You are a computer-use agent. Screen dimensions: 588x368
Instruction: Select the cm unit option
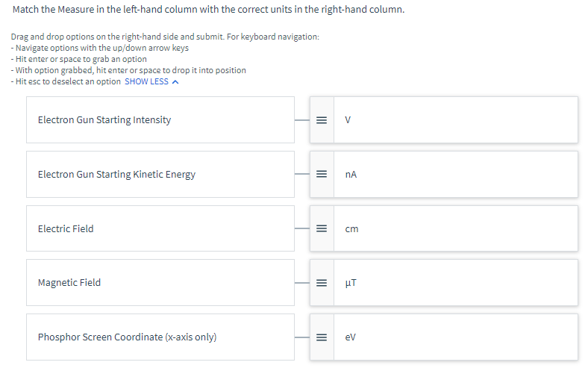455,229
